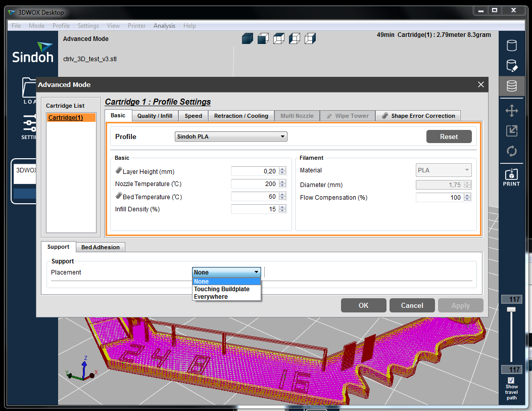Open the Multi Nozzle tab
The width and height of the screenshot is (532, 411).
pos(297,116)
